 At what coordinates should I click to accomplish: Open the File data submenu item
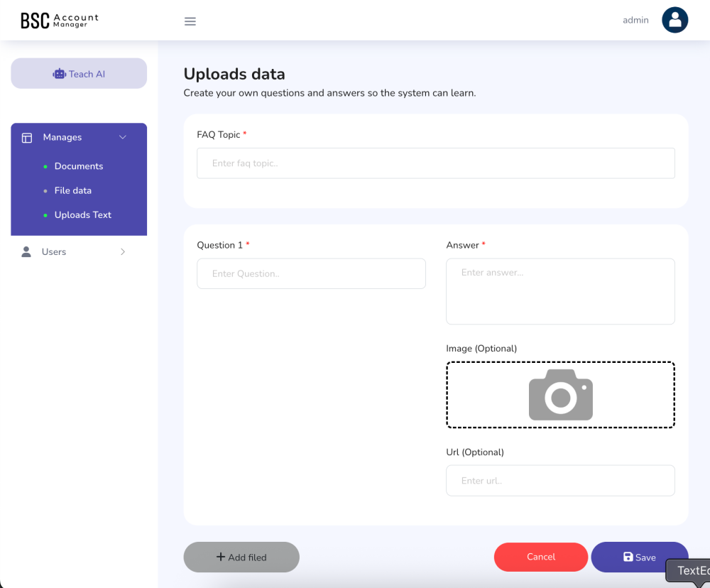[73, 191]
